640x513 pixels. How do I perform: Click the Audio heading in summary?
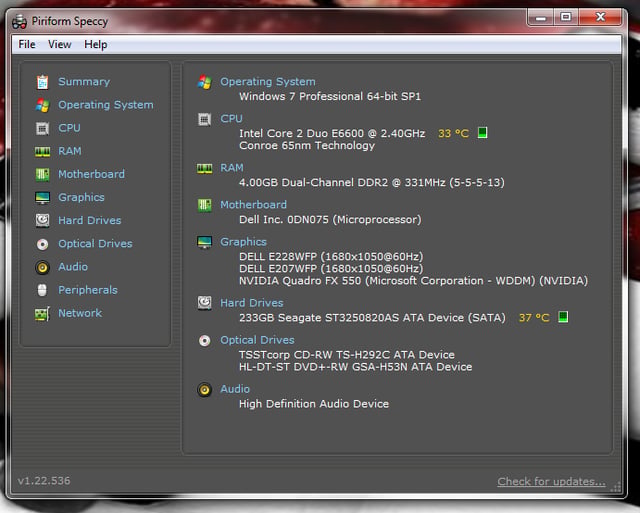point(235,389)
